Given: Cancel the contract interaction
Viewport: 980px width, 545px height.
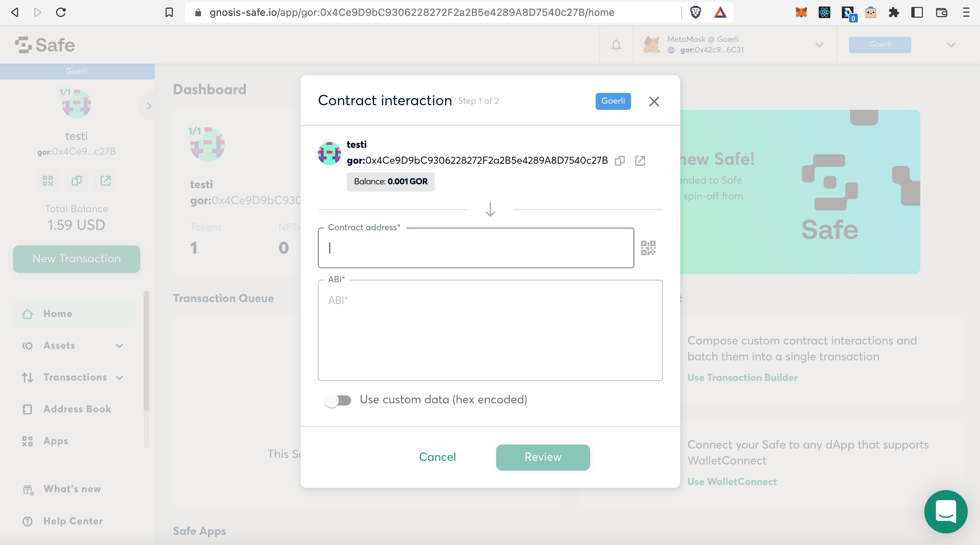Looking at the screenshot, I should (x=438, y=458).
